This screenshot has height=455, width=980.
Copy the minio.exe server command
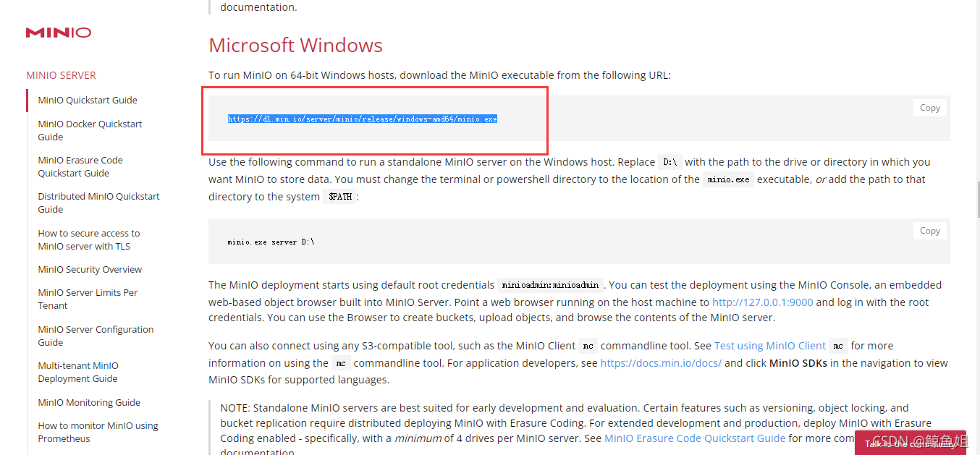pyautogui.click(x=929, y=231)
